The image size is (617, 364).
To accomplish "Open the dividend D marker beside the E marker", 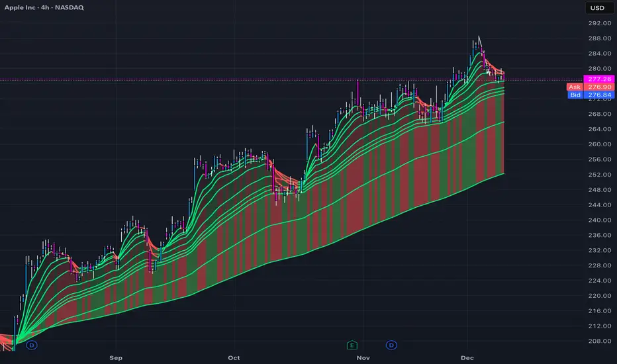I will point(391,345).
